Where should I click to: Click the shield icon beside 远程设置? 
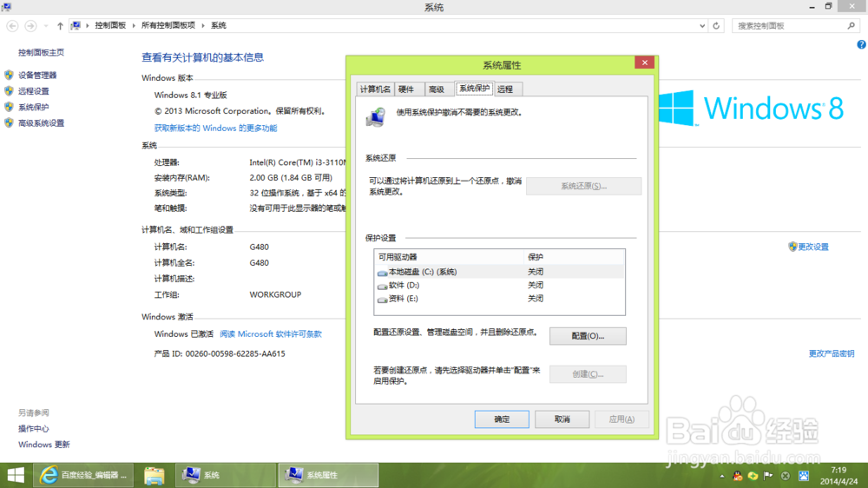point(9,91)
